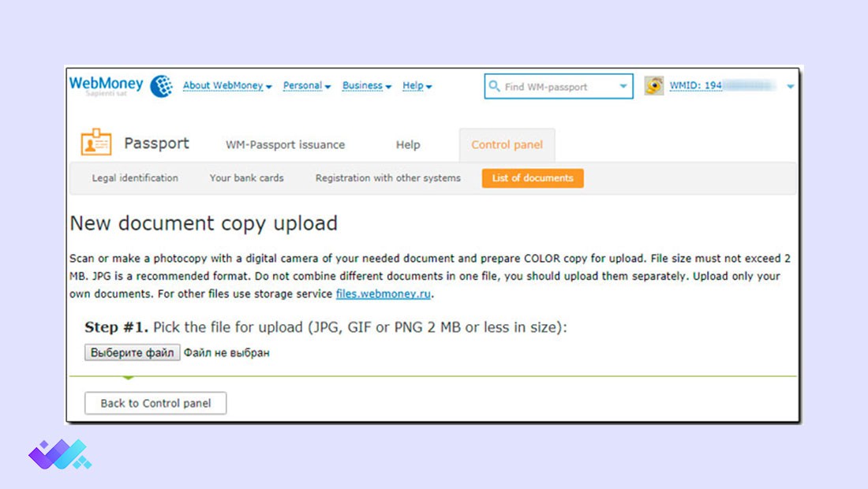Click the magnifier icon in search box
The image size is (868, 489).
495,87
